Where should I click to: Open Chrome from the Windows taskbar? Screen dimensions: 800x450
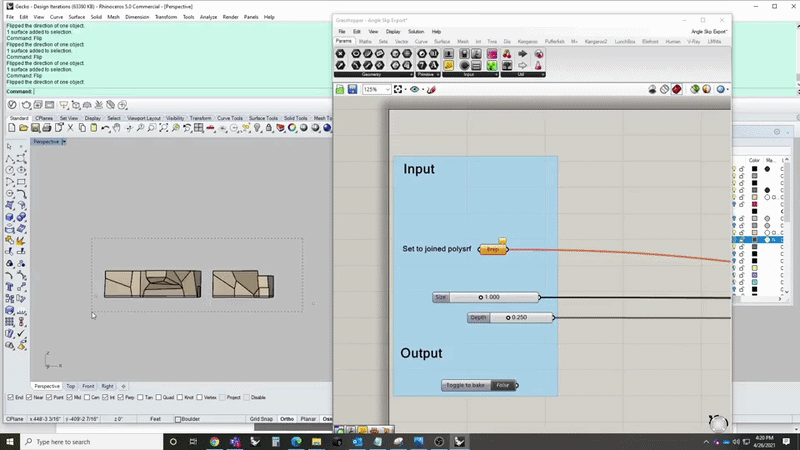pos(214,442)
